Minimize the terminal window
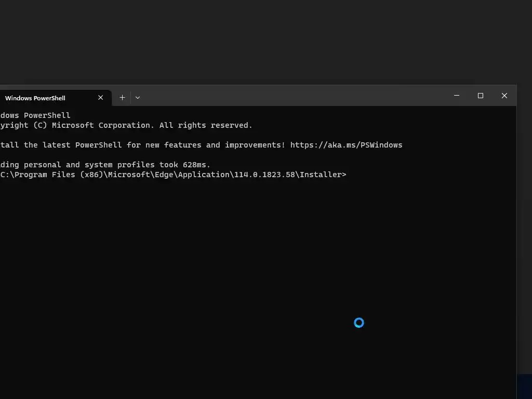The width and height of the screenshot is (532, 399). point(457,96)
